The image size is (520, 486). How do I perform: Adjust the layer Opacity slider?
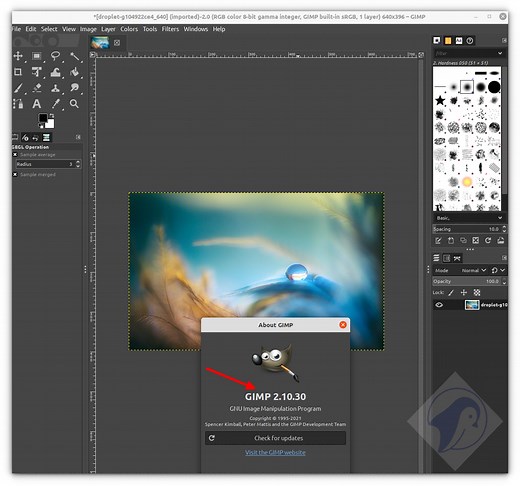(467, 281)
